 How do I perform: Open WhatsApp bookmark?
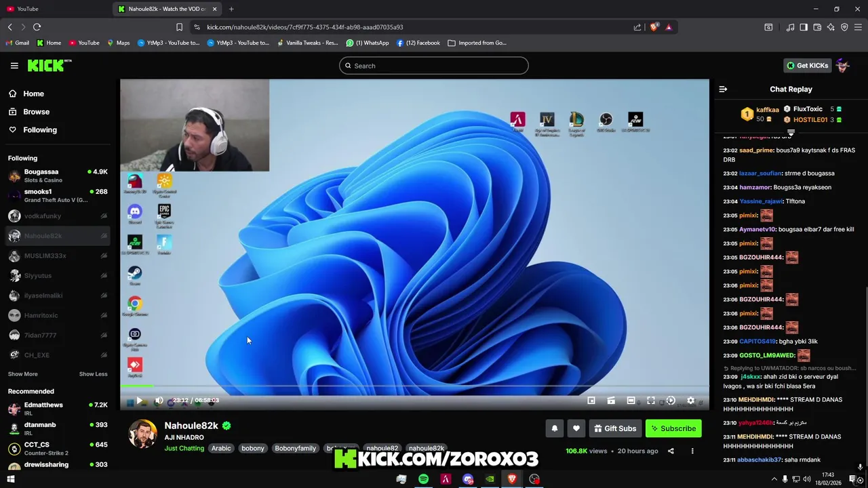tap(368, 43)
